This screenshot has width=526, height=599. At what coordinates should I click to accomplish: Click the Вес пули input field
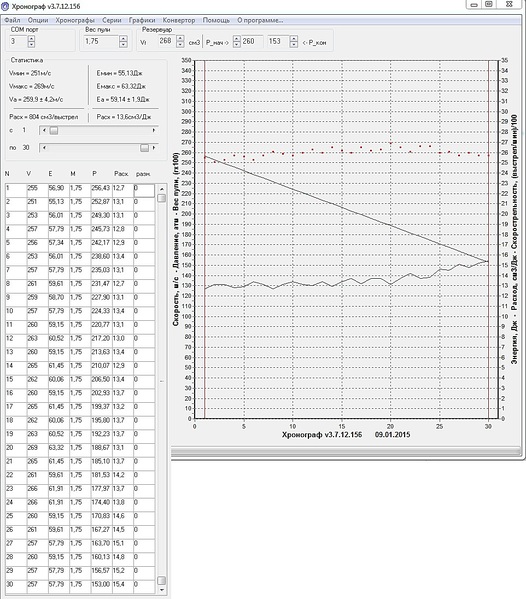pyautogui.click(x=101, y=41)
